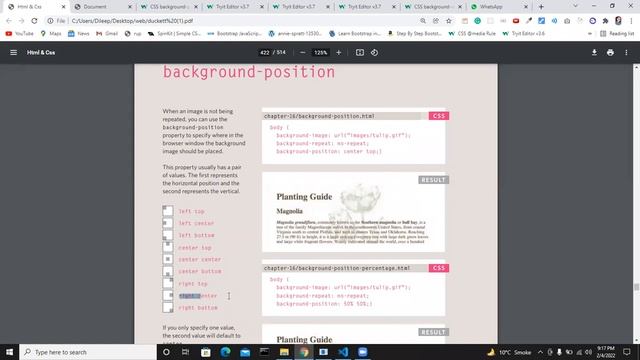Click the taskbar search box
Viewport: 640px width, 360px height.
point(88,352)
